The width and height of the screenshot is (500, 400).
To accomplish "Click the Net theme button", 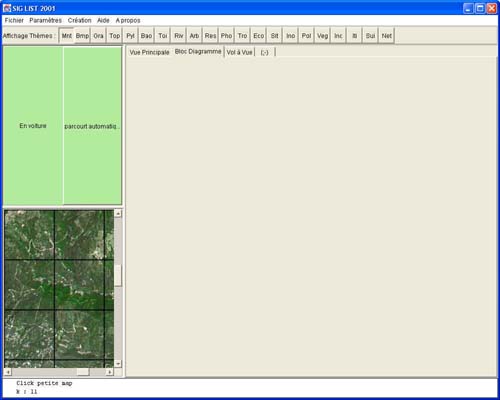I will point(387,36).
